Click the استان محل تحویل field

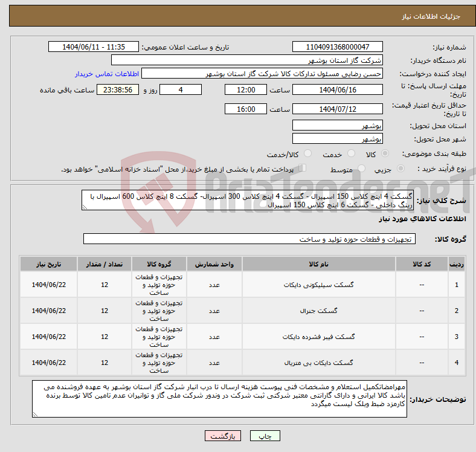coord(337,126)
